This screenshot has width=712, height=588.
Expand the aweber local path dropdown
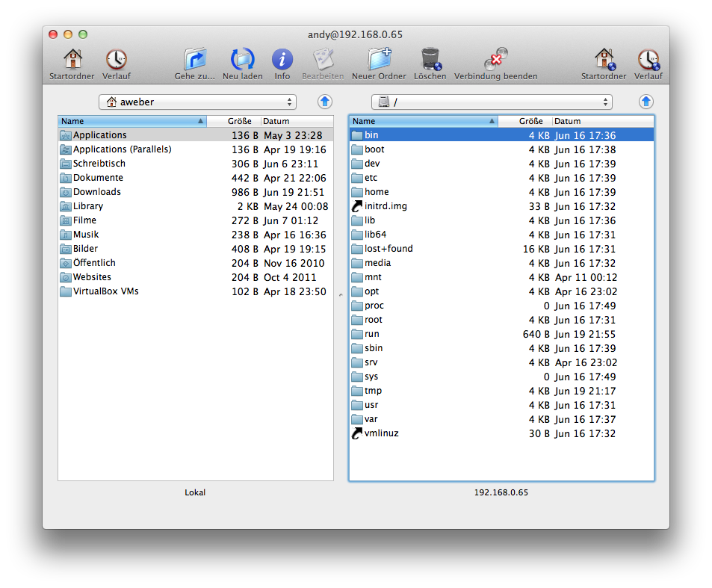[197, 102]
